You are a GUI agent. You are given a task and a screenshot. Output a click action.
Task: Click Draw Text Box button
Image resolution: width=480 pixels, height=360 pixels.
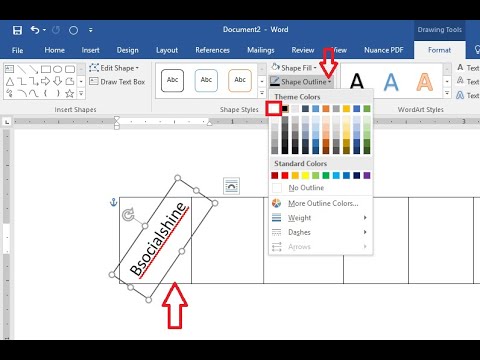pos(117,82)
